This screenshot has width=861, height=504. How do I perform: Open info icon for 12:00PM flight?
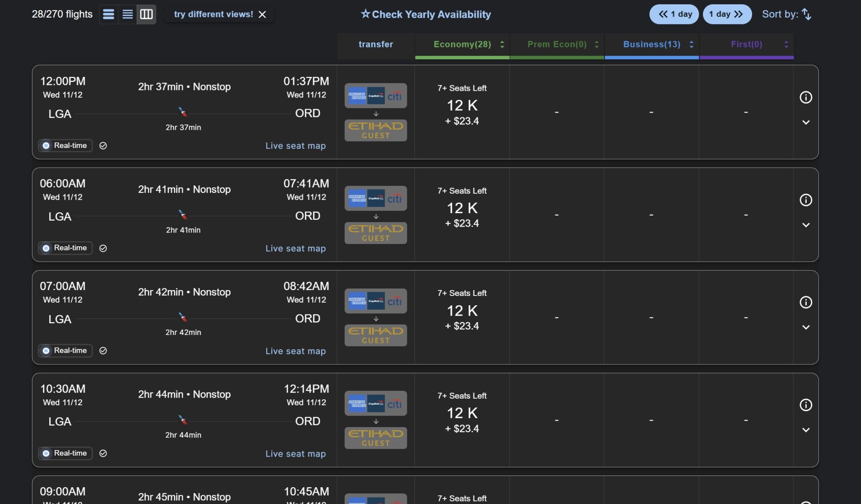coord(806,98)
